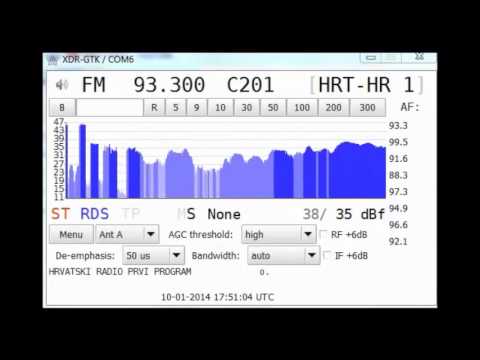Open the Ant A antenna dropdown
Image resolution: width=480 pixels, height=360 pixels.
coord(127,235)
